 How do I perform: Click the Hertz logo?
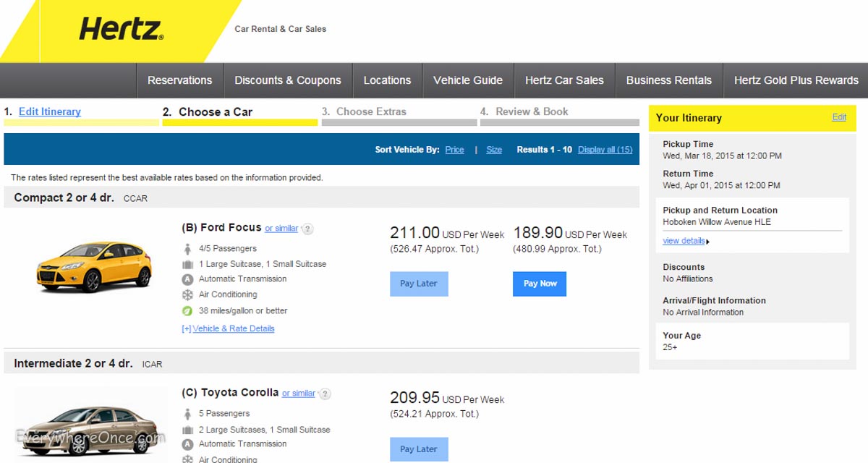point(121,30)
